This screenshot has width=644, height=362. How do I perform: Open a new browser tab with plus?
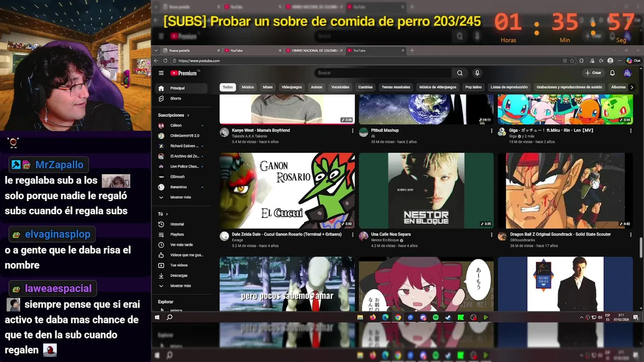pos(412,50)
